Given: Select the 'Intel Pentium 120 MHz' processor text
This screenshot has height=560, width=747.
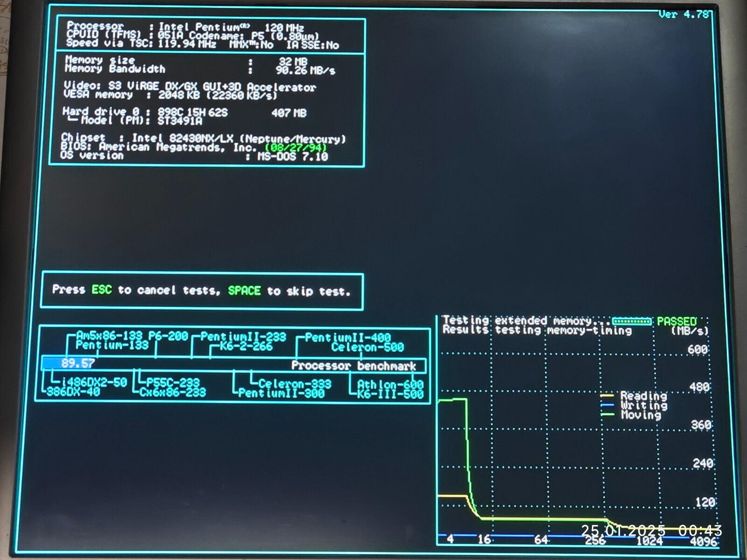Looking at the screenshot, I should tap(231, 27).
